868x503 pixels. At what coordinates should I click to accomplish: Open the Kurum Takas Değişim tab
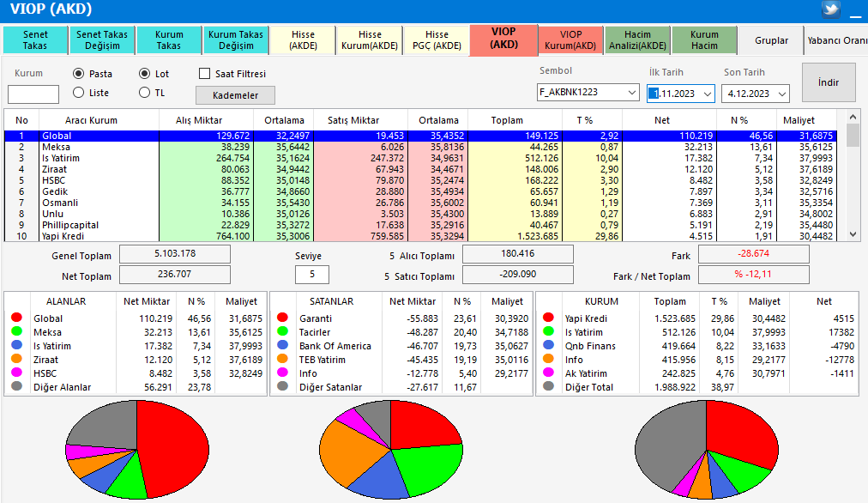click(236, 39)
